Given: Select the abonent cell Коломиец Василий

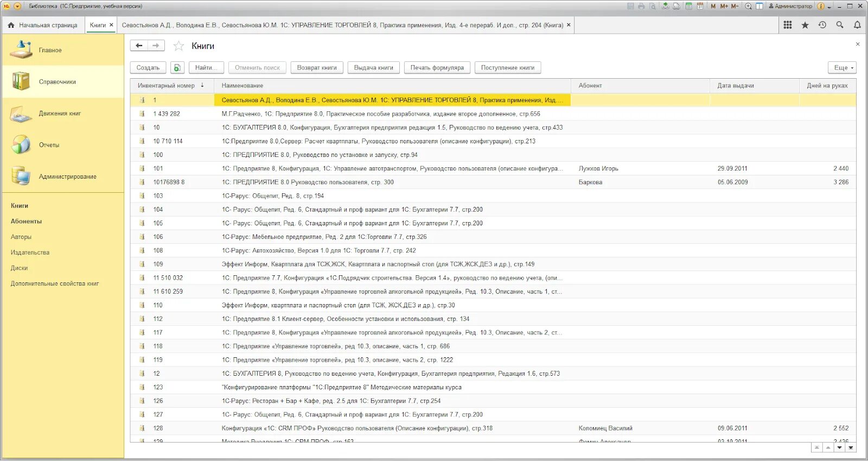Looking at the screenshot, I should (x=640, y=428).
